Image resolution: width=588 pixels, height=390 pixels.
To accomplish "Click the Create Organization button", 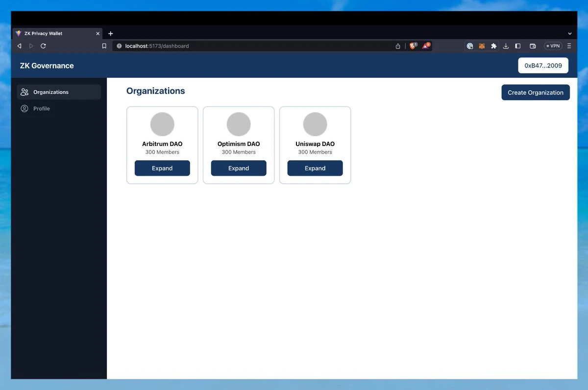I will pyautogui.click(x=536, y=93).
